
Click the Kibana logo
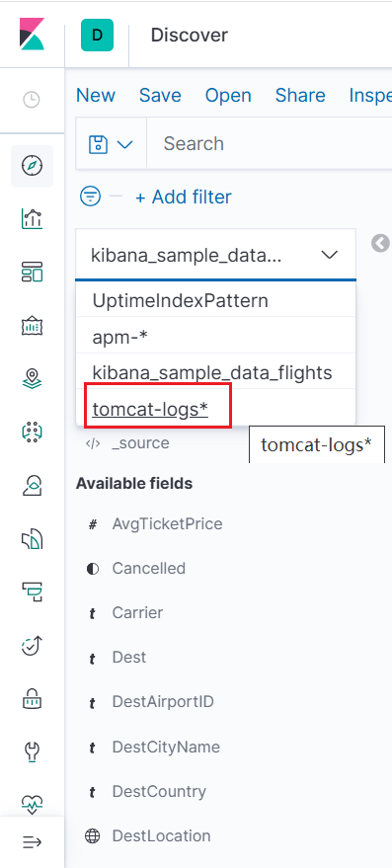coord(33,35)
